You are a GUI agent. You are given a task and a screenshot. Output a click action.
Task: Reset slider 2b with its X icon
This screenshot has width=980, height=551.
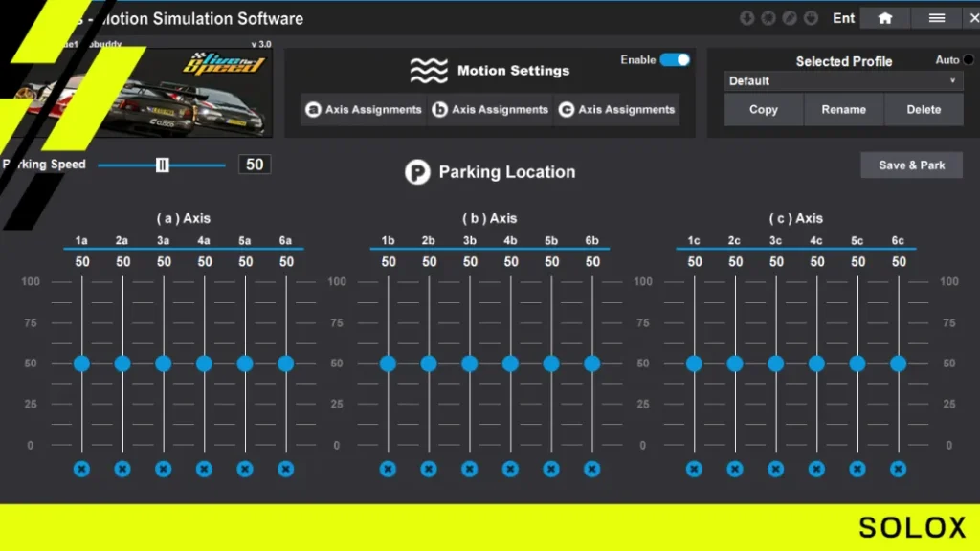pos(429,469)
